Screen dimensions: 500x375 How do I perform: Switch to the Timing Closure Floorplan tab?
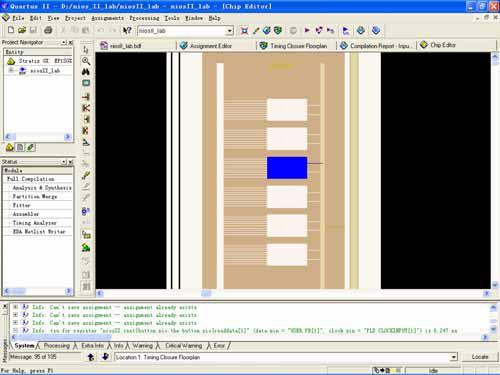[x=294, y=46]
